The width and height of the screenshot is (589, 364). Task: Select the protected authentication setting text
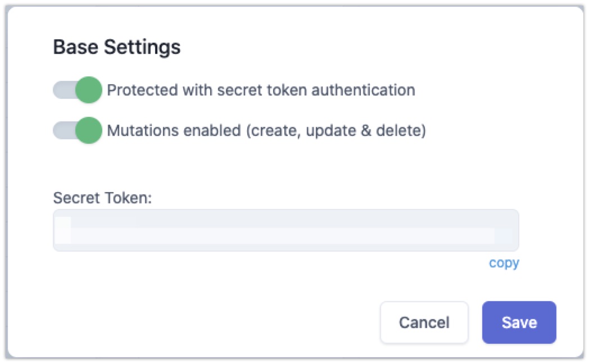point(262,89)
